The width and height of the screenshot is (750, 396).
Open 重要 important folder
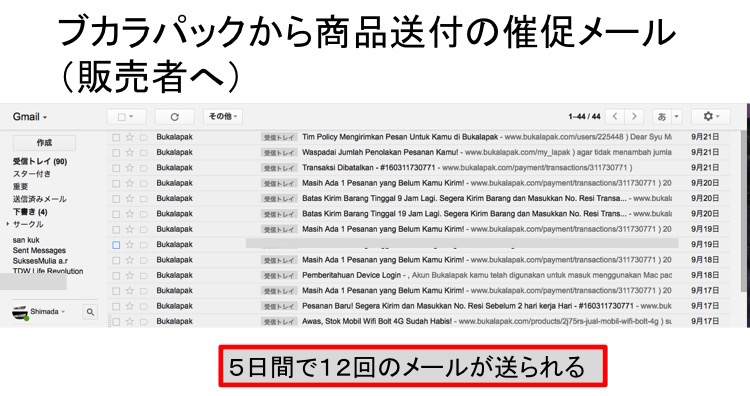(20, 186)
